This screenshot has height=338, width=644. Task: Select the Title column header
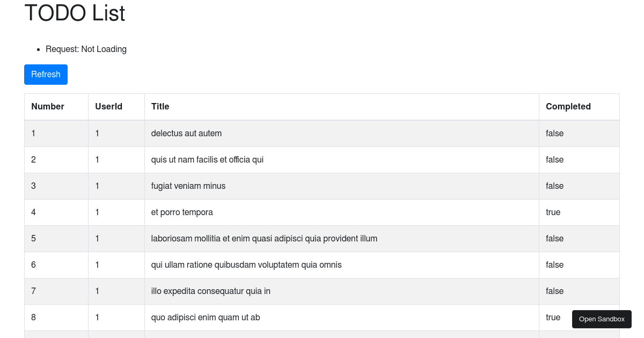click(160, 106)
